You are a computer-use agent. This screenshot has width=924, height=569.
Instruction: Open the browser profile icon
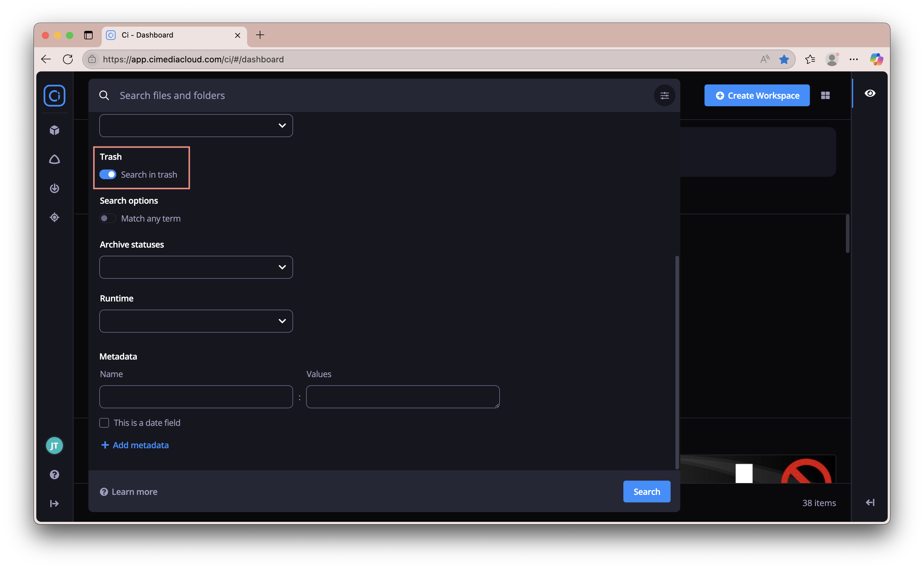[832, 59]
